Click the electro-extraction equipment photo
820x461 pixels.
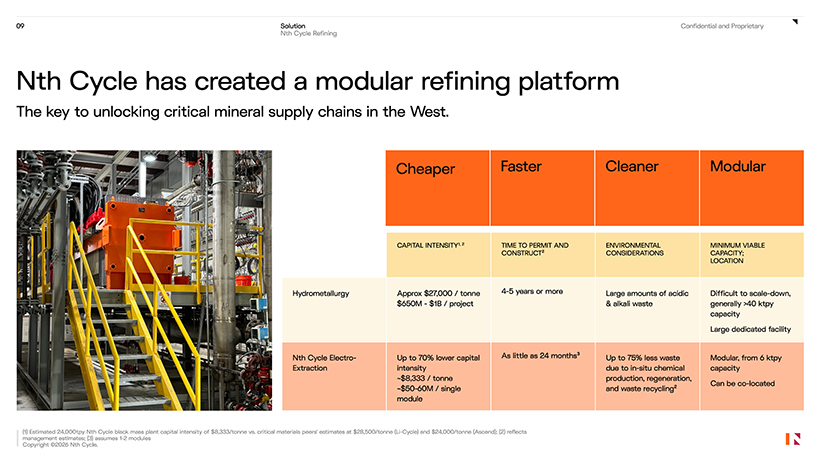[x=144, y=280]
